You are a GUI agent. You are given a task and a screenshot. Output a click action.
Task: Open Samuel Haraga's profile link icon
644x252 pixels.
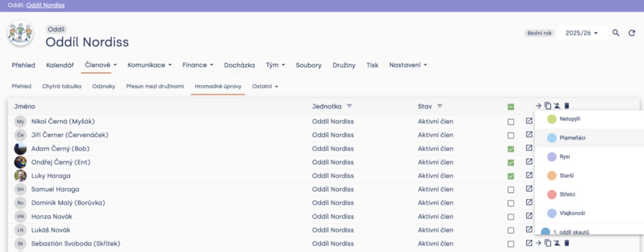(x=529, y=189)
